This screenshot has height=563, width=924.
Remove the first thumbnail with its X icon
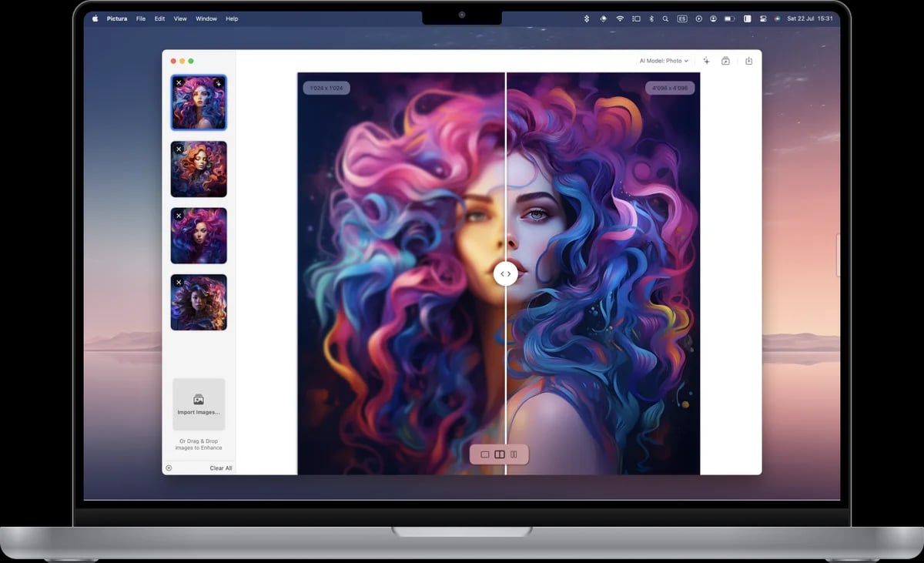(x=179, y=82)
